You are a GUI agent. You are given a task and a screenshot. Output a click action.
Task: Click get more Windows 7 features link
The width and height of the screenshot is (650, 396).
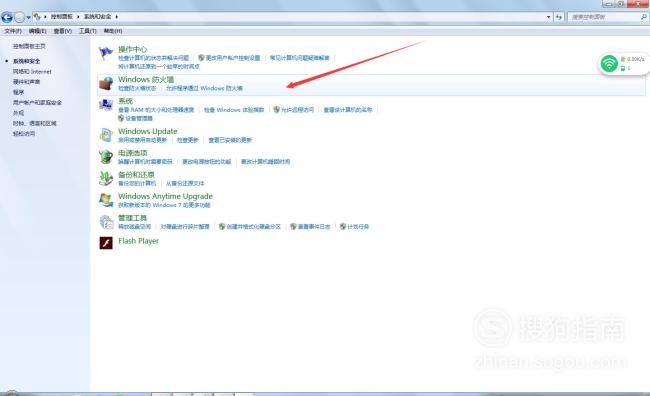coord(164,205)
